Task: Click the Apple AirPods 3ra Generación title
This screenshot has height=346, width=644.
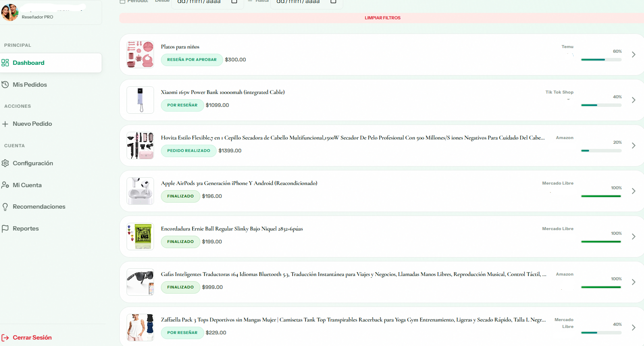Action: 239,183
